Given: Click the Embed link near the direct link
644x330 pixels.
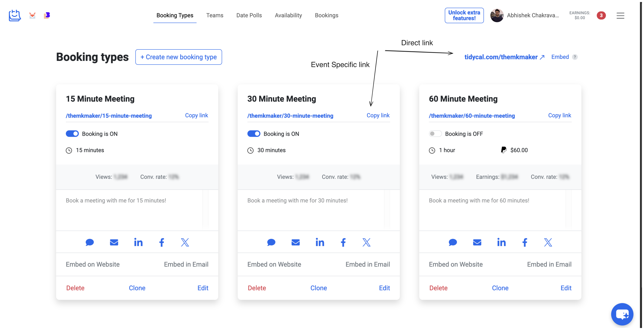Looking at the screenshot, I should (560, 57).
